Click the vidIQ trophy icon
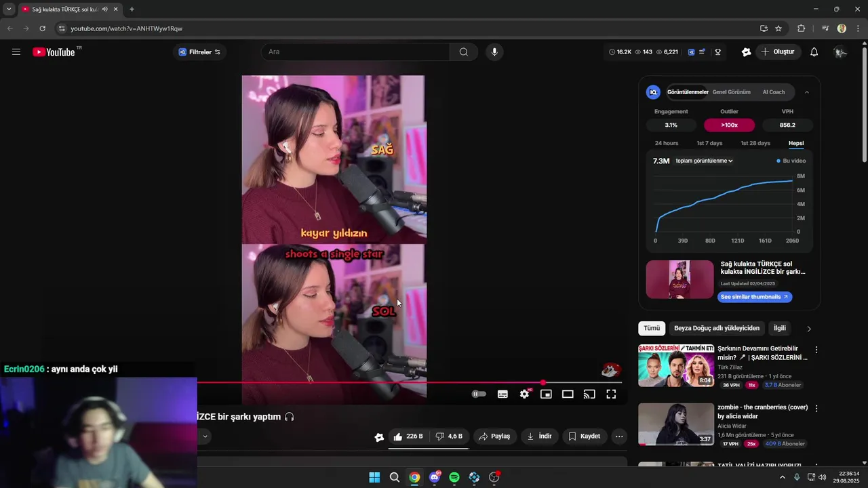This screenshot has width=868, height=488. point(717,52)
